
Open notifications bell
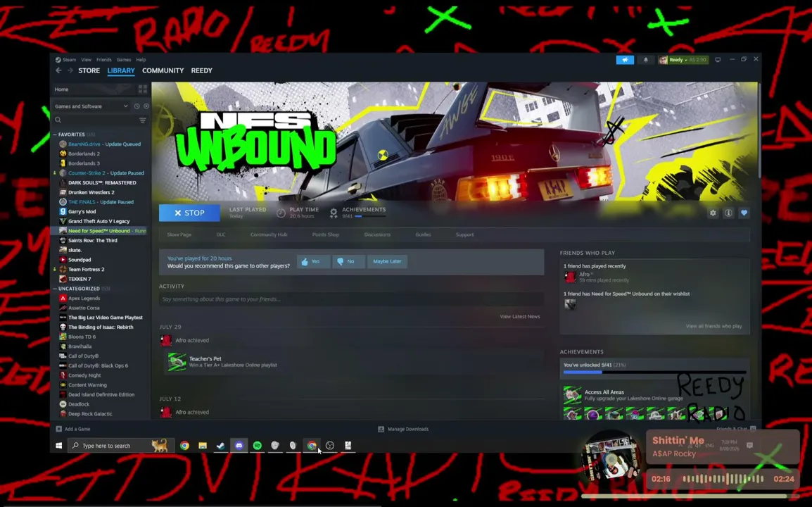coord(645,60)
